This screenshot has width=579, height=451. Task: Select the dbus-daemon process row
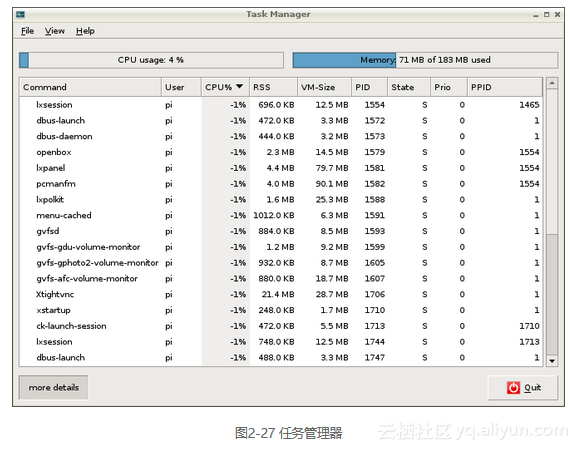click(281, 136)
